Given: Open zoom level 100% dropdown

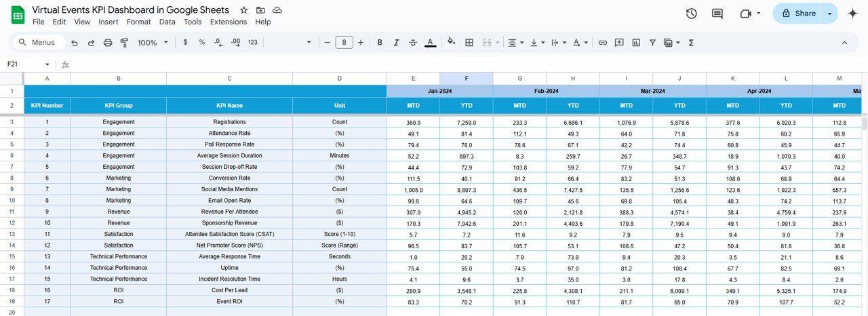Looking at the screenshot, I should coord(153,42).
